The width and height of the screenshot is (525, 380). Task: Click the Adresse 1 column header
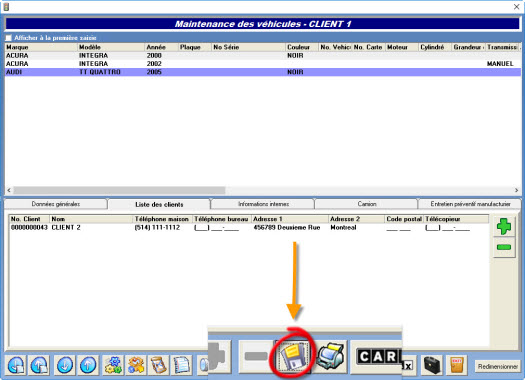click(x=290, y=219)
